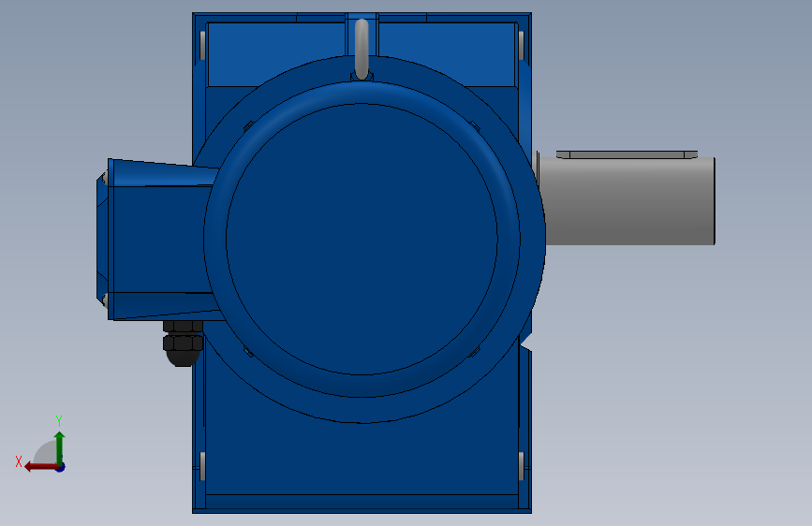This screenshot has width=812, height=526.
Task: Select the bottom-left housing screw
Action: (202, 466)
